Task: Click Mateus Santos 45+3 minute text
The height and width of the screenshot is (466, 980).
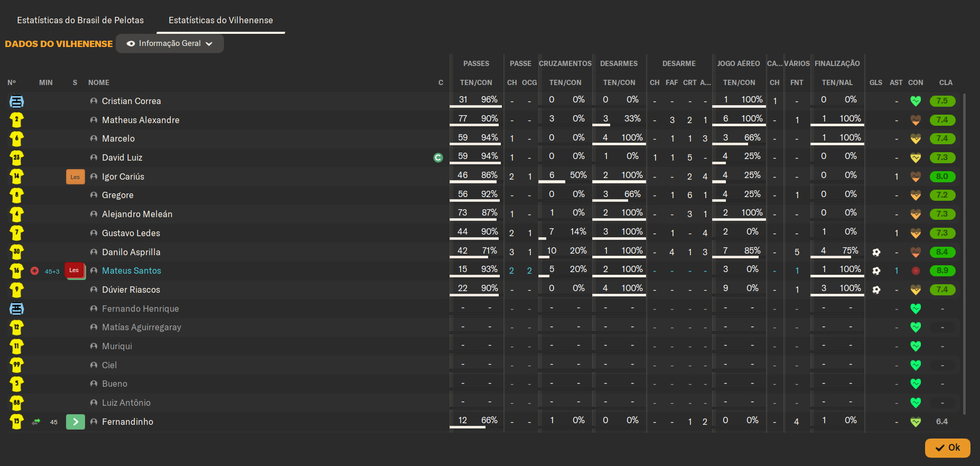Action: click(52, 271)
